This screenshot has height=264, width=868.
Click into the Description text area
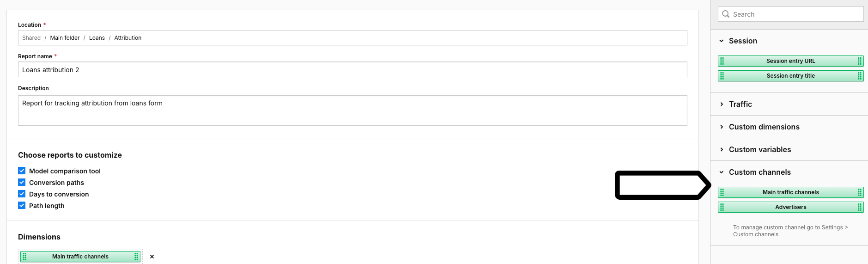[352, 111]
